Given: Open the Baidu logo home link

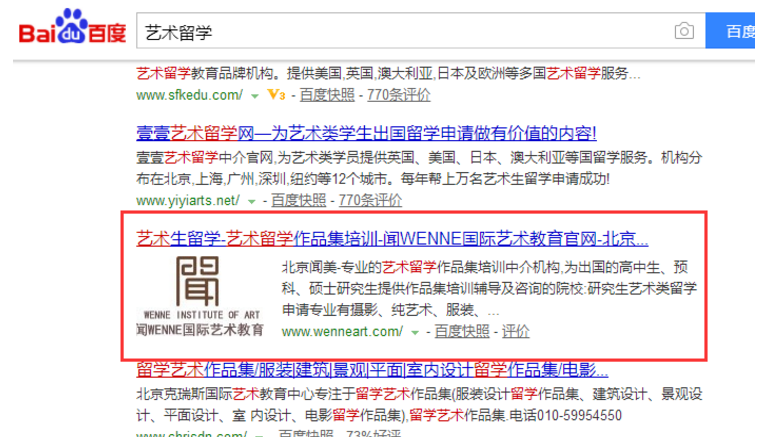Looking at the screenshot, I should pyautogui.click(x=72, y=27).
